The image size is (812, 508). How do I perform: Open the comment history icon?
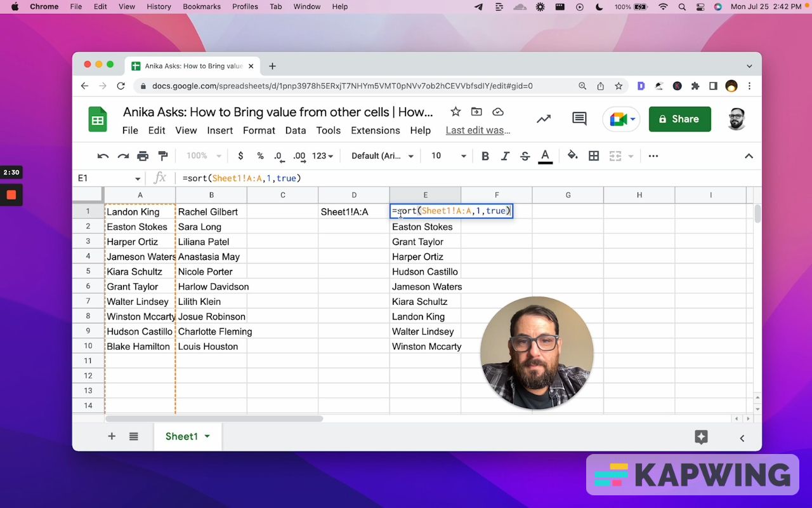pyautogui.click(x=579, y=119)
